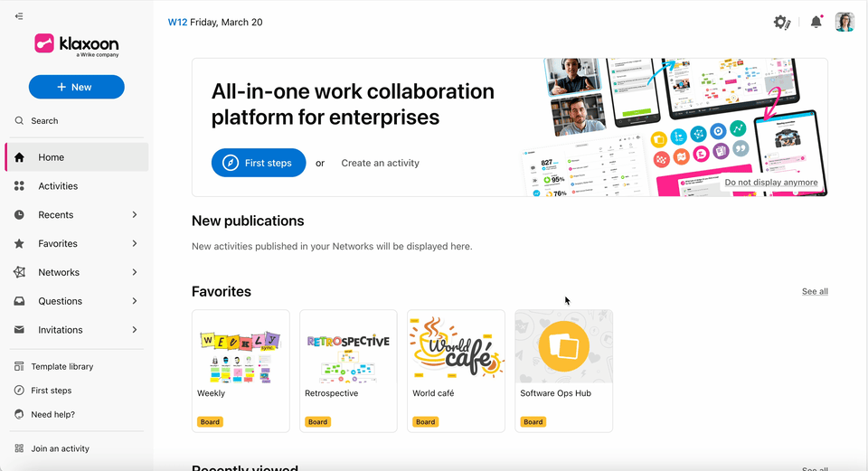Expand the Networks chevron
The image size is (868, 471).
[135, 272]
